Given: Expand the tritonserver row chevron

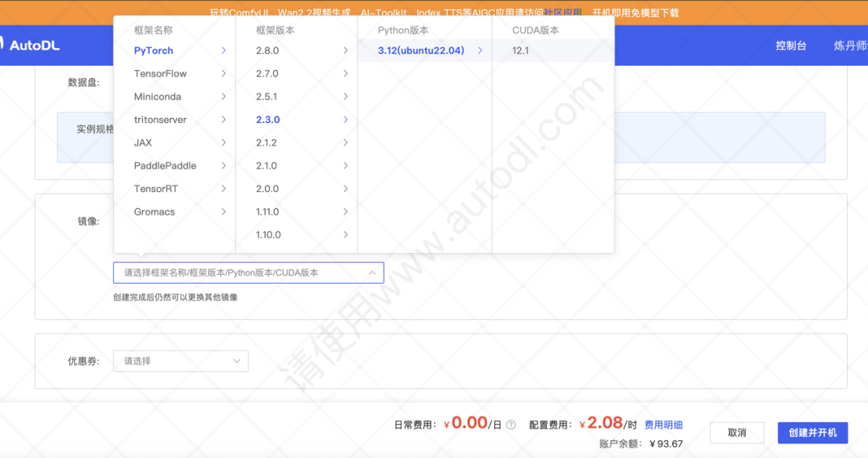Looking at the screenshot, I should pos(223,120).
